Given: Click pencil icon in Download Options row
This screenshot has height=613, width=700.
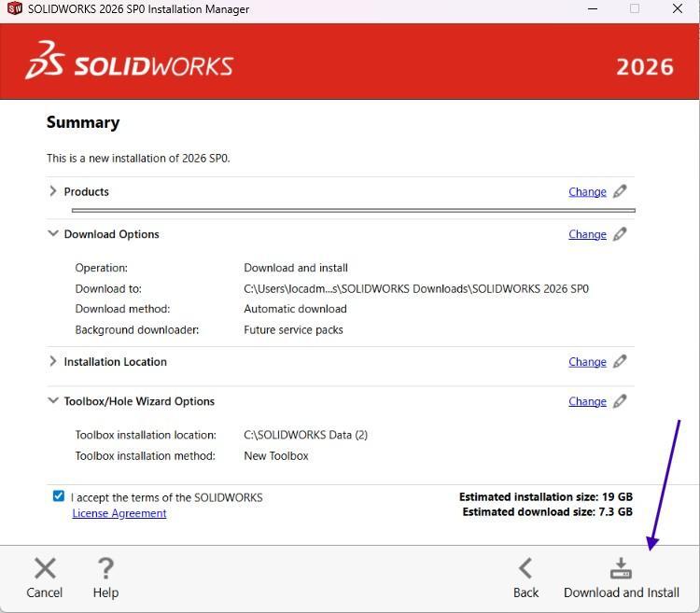Looking at the screenshot, I should (620, 234).
